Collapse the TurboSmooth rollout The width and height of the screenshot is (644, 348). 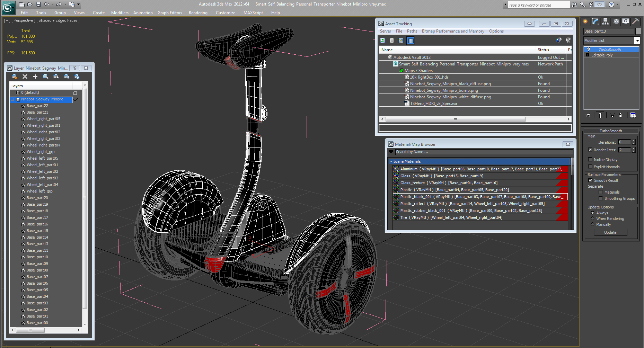[586, 131]
